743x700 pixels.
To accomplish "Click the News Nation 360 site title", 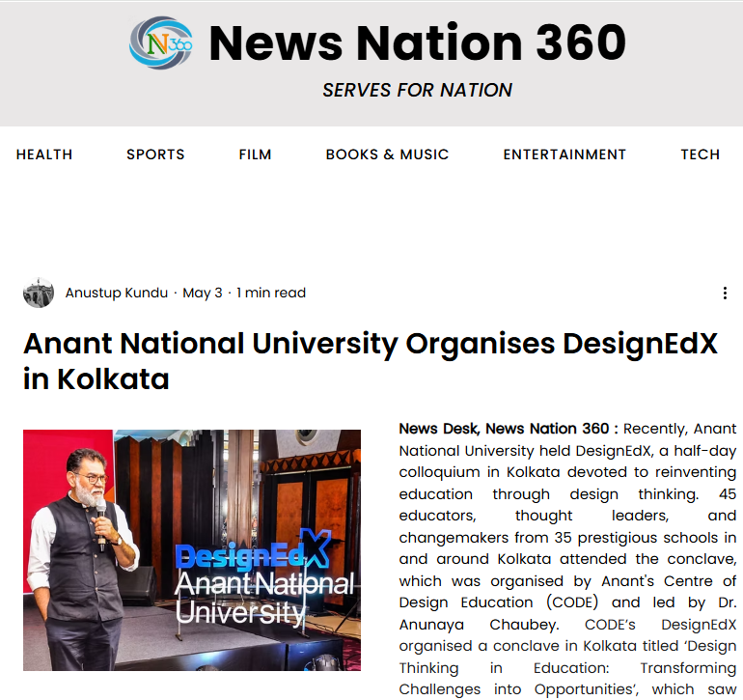I will coord(418,43).
